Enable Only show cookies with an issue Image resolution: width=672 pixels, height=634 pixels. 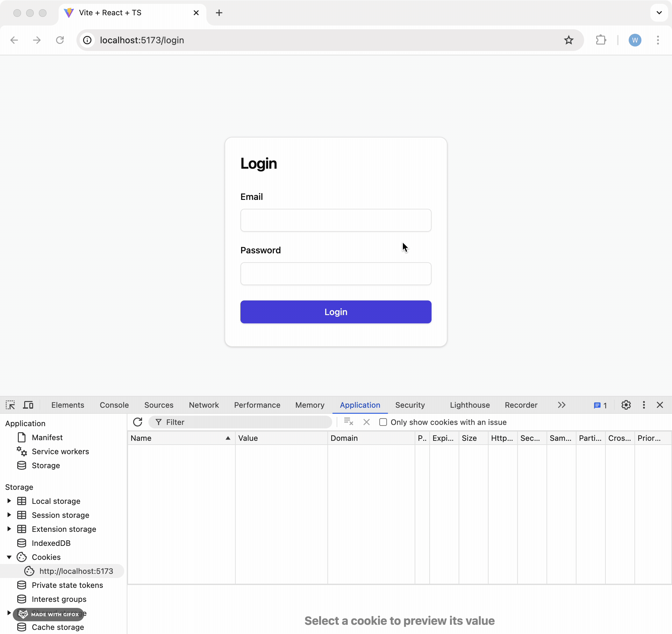pos(383,422)
